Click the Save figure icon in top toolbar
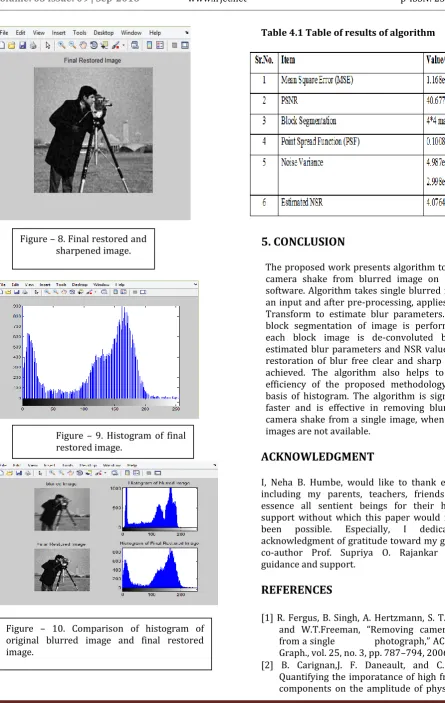445x703 pixels. click(22, 45)
